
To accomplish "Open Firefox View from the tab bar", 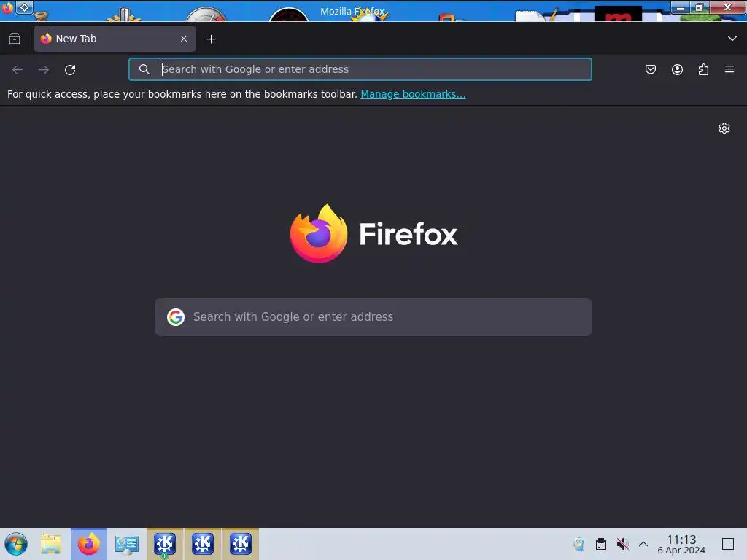I will pos(15,39).
